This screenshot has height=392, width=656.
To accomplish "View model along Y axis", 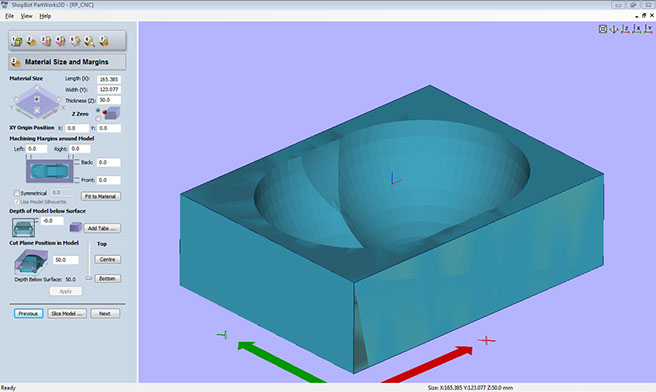I will pyautogui.click(x=648, y=29).
